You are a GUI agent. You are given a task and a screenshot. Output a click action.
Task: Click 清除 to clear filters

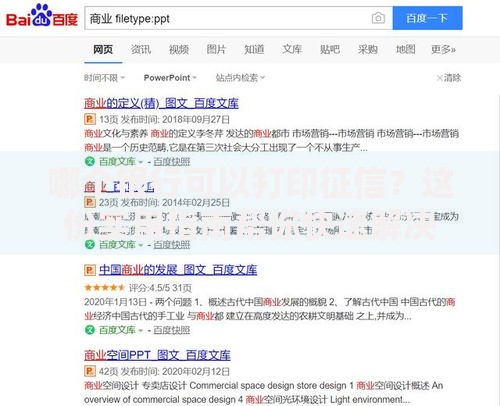pos(449,78)
